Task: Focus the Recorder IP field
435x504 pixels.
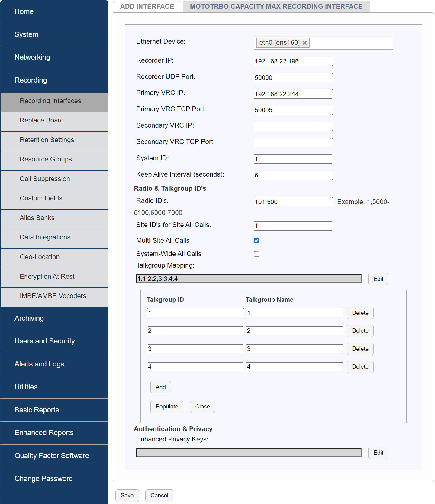Action: click(293, 61)
